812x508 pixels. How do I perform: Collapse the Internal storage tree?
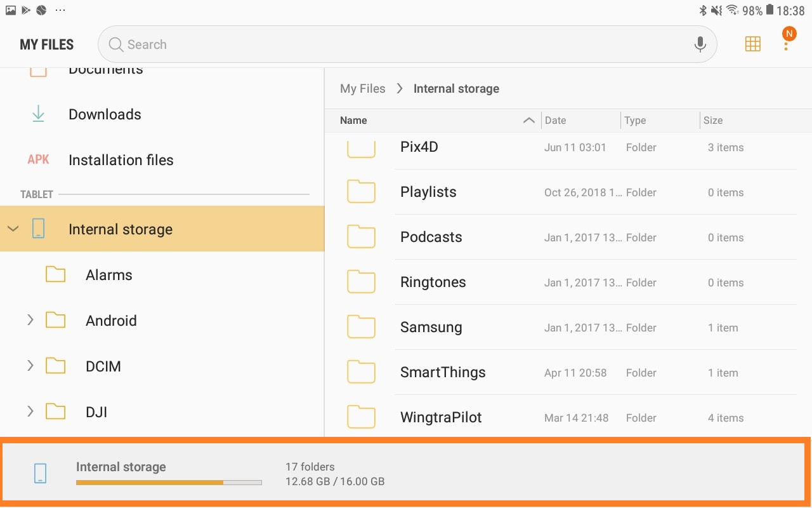13,229
